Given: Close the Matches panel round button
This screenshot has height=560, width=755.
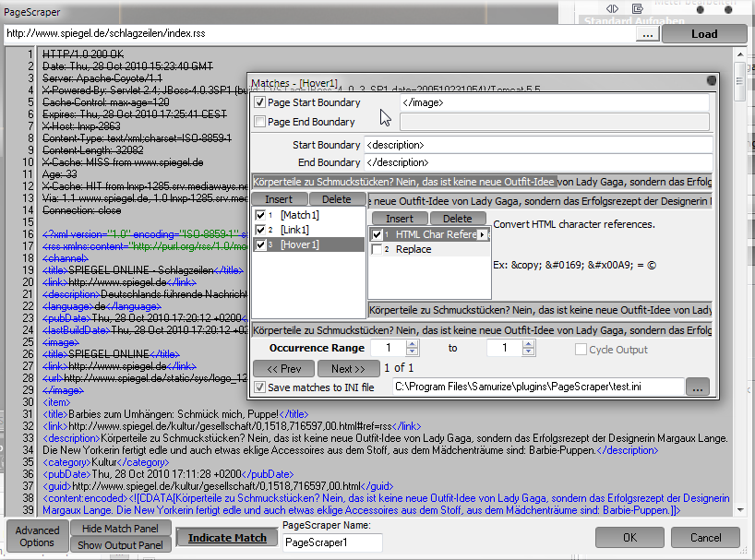Looking at the screenshot, I should click(712, 80).
